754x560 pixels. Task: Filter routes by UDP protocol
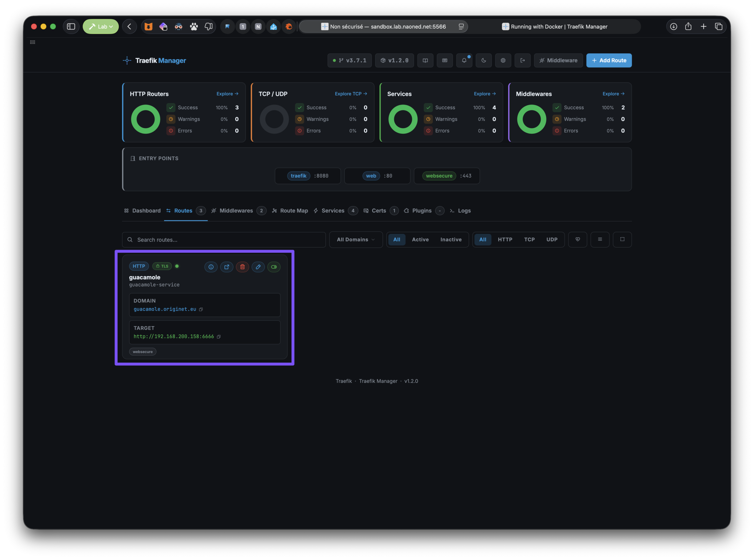(x=552, y=240)
